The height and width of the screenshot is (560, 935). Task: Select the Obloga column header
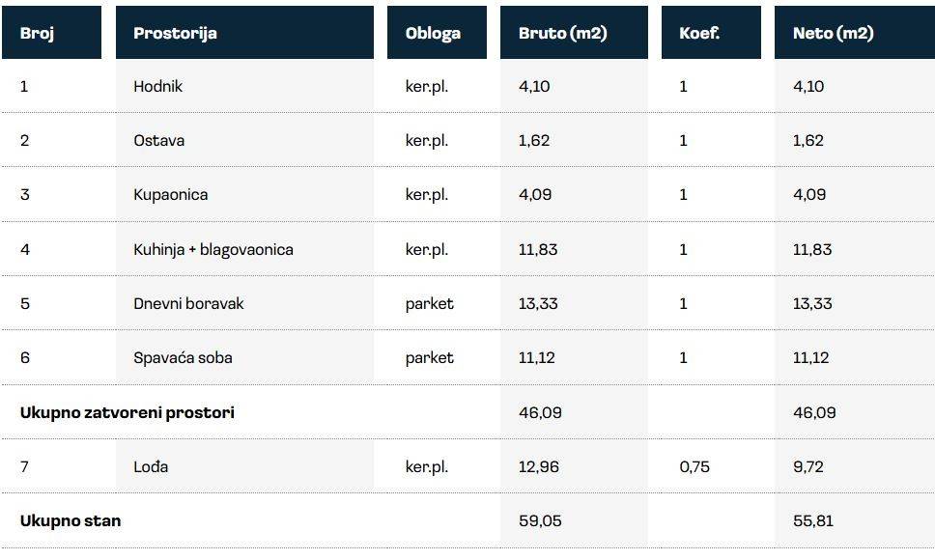(433, 33)
